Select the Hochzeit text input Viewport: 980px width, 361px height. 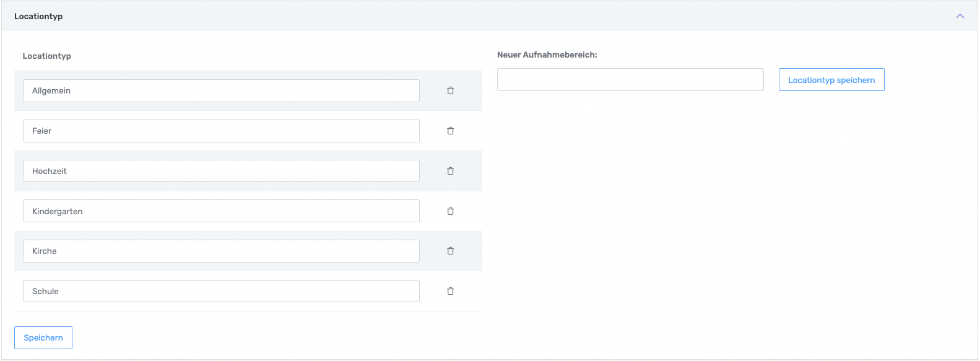(221, 171)
